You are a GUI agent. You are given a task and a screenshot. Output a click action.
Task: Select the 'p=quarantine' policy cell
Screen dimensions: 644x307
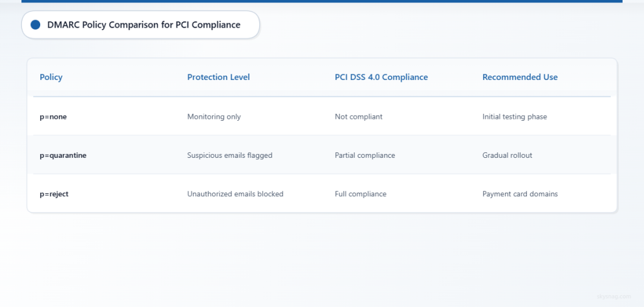[x=63, y=155]
